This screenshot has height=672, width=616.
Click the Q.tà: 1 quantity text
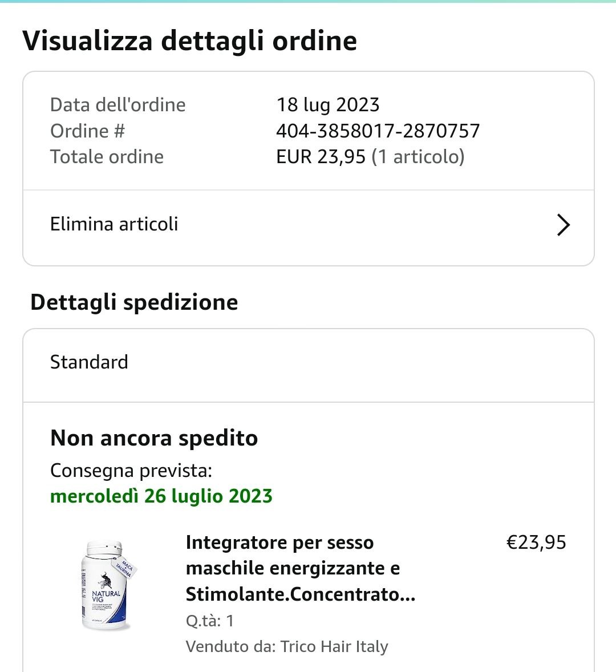[x=210, y=621]
